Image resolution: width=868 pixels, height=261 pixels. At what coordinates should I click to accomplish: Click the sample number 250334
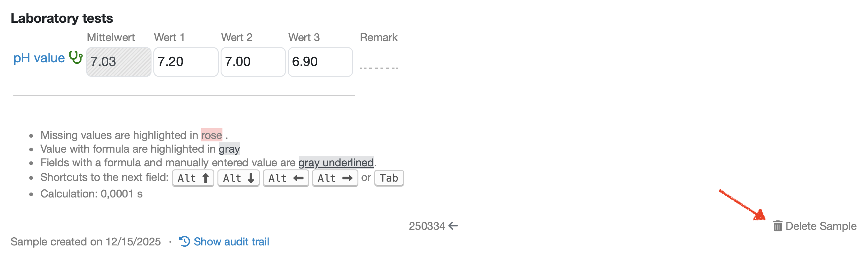[427, 226]
